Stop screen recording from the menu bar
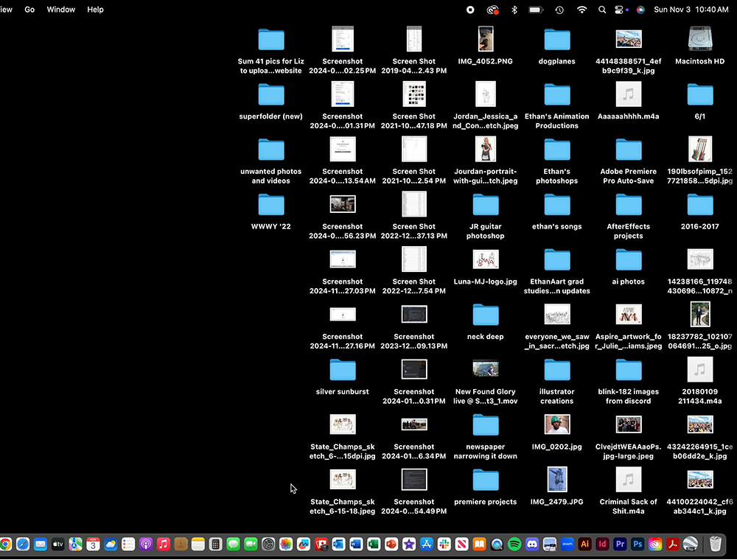 tap(470, 10)
